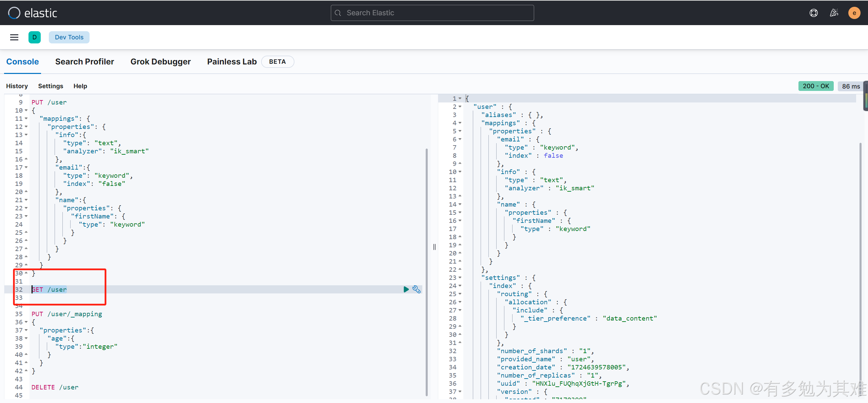Collapse the settings block in response line 23
Viewport: 868px width, 403px height.
460,278
